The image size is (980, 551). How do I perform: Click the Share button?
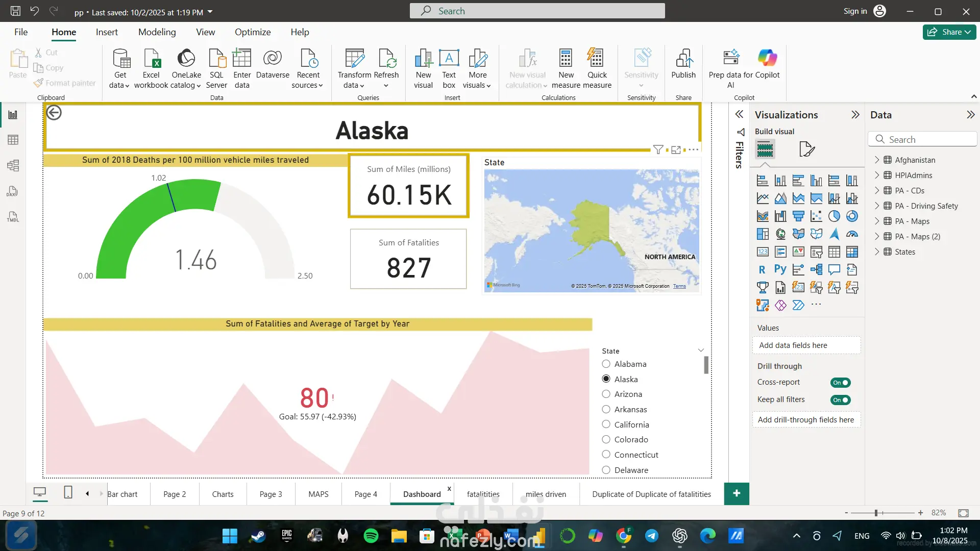click(949, 32)
